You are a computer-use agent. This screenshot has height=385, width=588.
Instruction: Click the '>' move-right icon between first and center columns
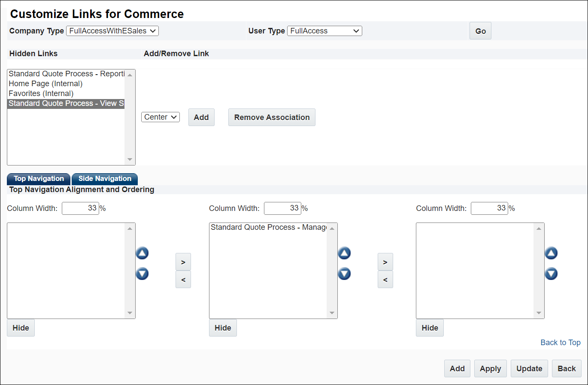click(183, 262)
